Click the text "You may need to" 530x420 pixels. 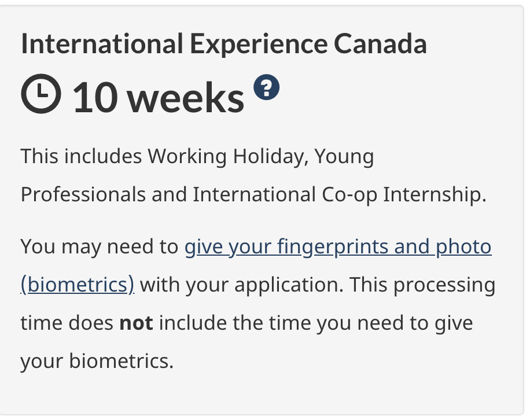(x=100, y=247)
